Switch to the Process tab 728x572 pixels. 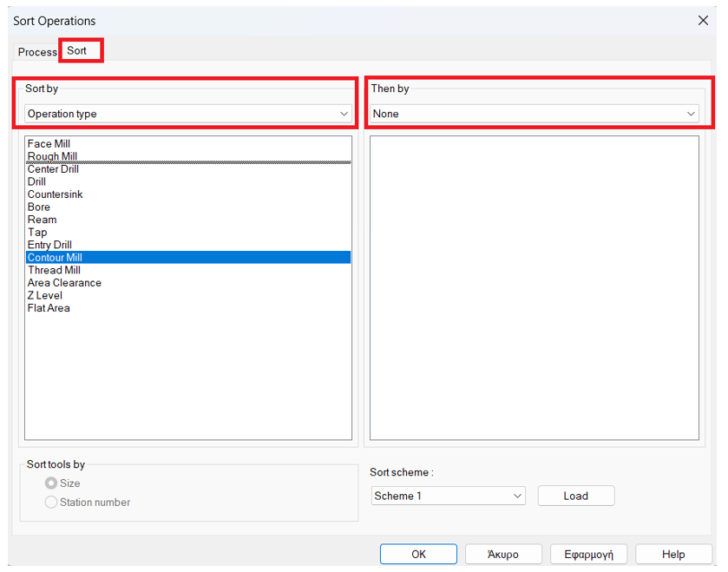[x=37, y=52]
